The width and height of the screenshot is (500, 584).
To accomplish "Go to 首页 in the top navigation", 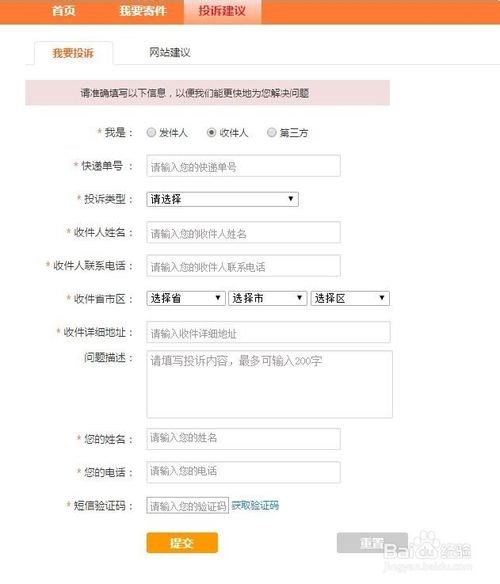I will click(x=64, y=11).
